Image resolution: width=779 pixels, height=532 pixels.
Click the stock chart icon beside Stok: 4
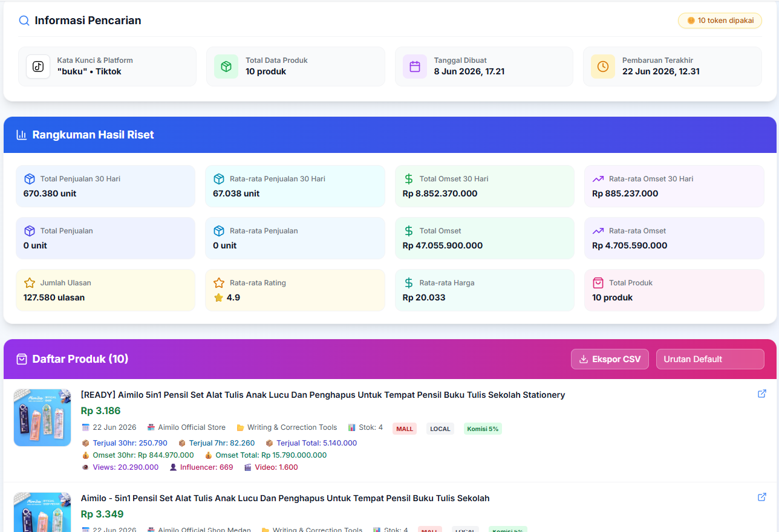point(351,427)
